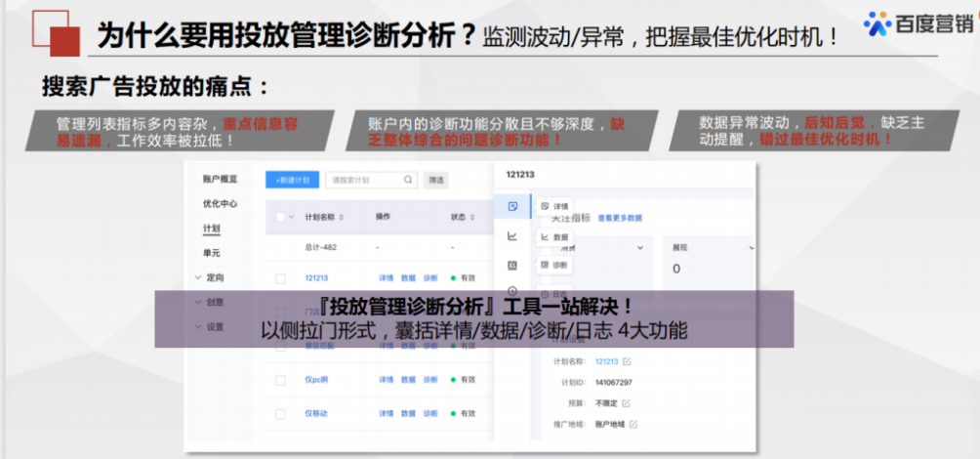
Task: Click edit icon beside 推广地域 账户地域
Action: coord(633,424)
